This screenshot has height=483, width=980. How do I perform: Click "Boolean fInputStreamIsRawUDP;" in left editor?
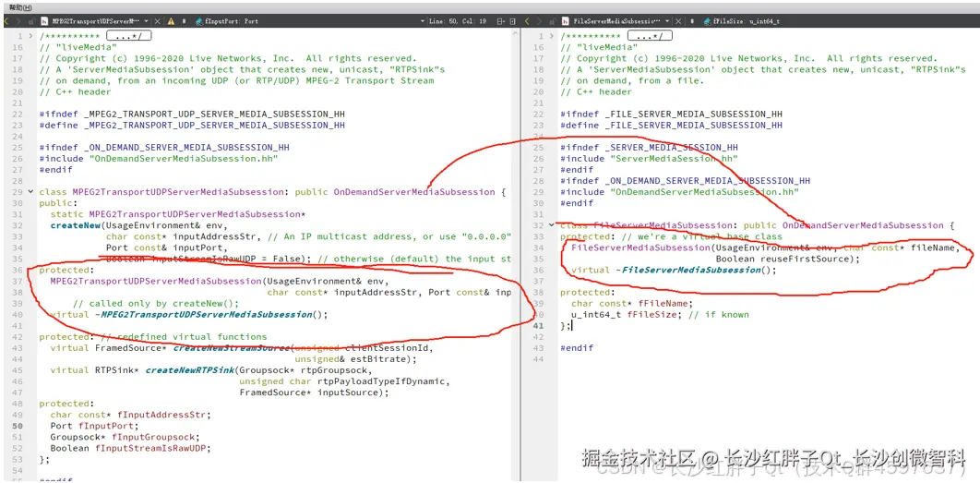(130, 448)
